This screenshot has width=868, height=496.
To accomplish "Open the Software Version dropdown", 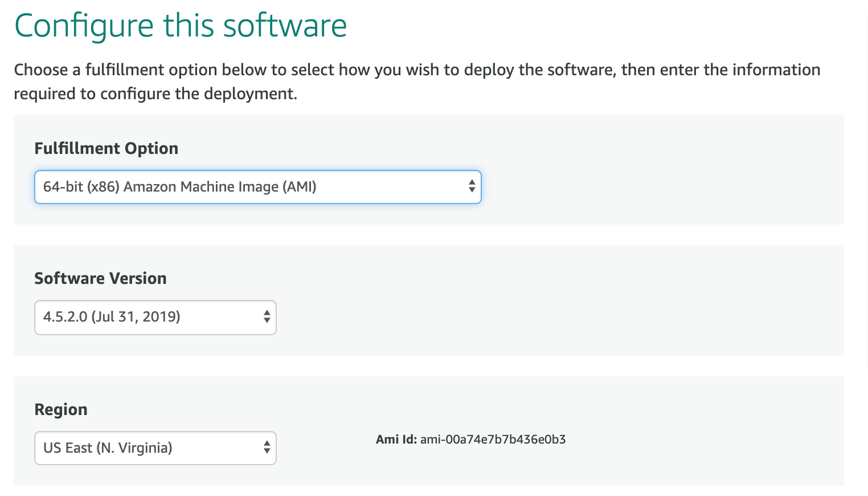I will [155, 318].
